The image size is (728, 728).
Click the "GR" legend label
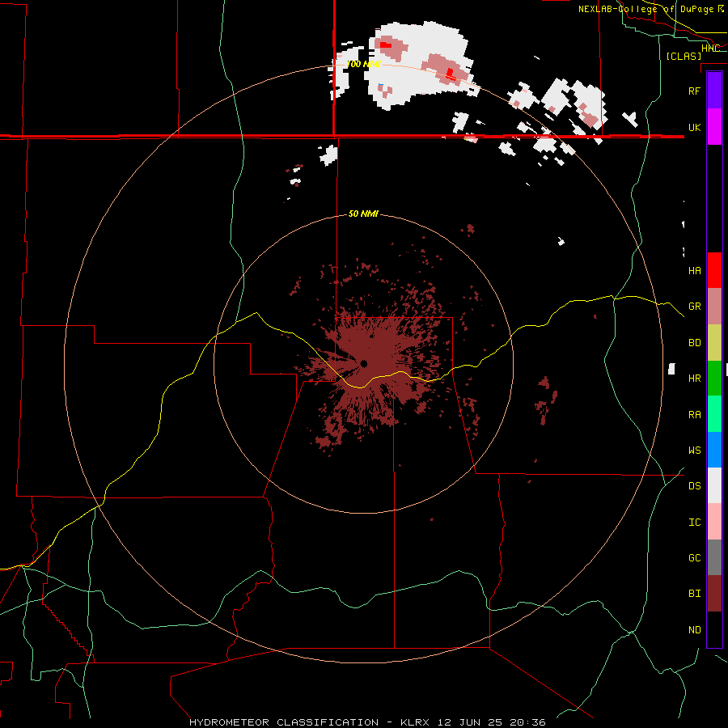pos(694,307)
